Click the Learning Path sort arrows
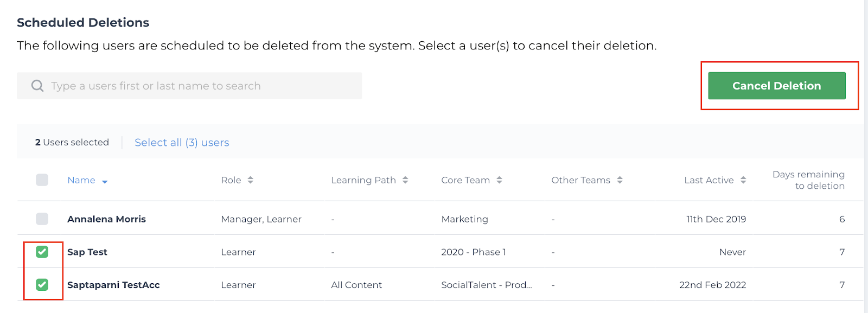868x313 pixels. [405, 180]
